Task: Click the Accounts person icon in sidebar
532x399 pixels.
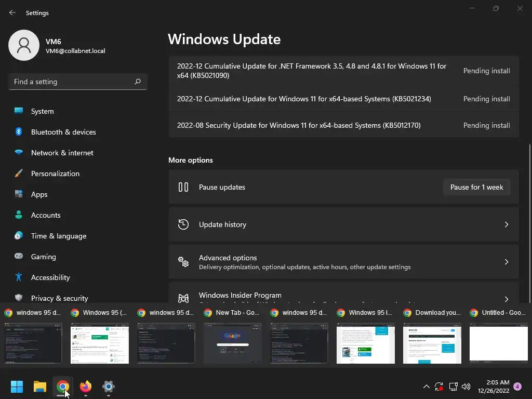Action: [x=19, y=215]
